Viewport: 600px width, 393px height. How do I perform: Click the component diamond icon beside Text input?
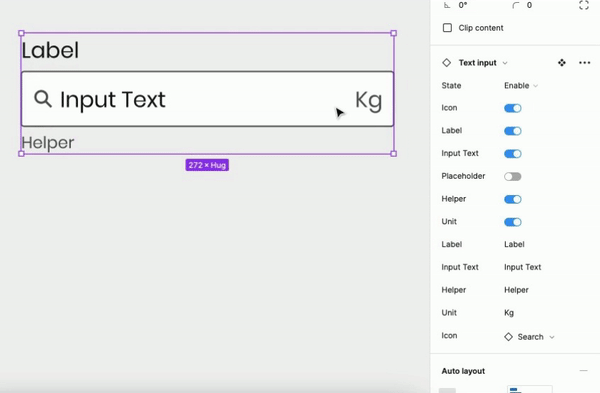[x=447, y=62]
